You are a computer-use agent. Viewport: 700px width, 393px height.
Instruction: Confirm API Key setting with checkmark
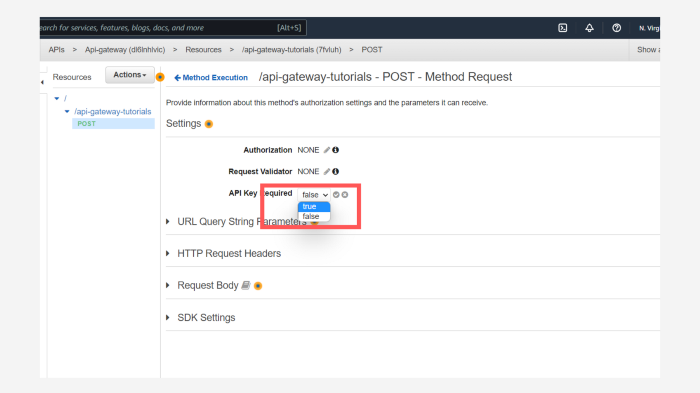click(x=336, y=195)
